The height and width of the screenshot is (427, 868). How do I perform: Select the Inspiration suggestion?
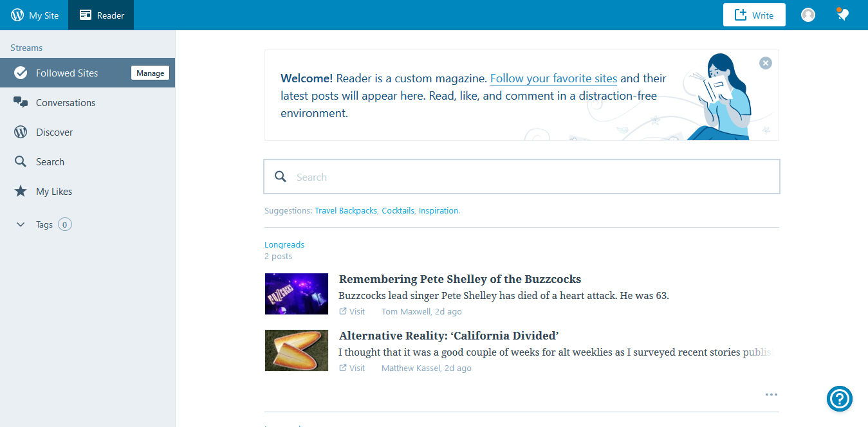click(439, 210)
